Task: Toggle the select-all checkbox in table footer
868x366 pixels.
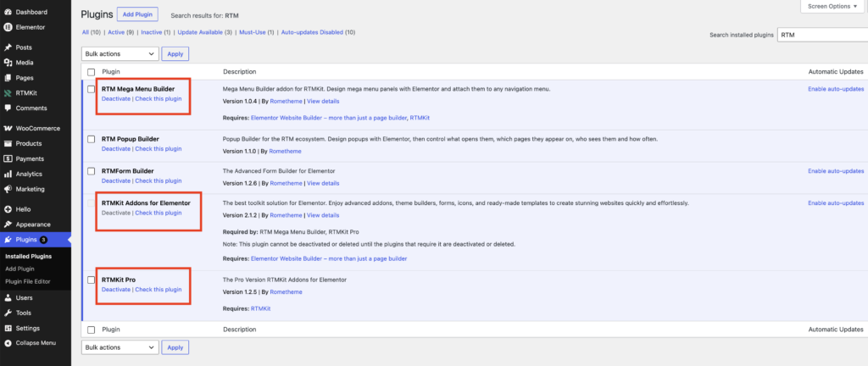Action: coord(92,330)
